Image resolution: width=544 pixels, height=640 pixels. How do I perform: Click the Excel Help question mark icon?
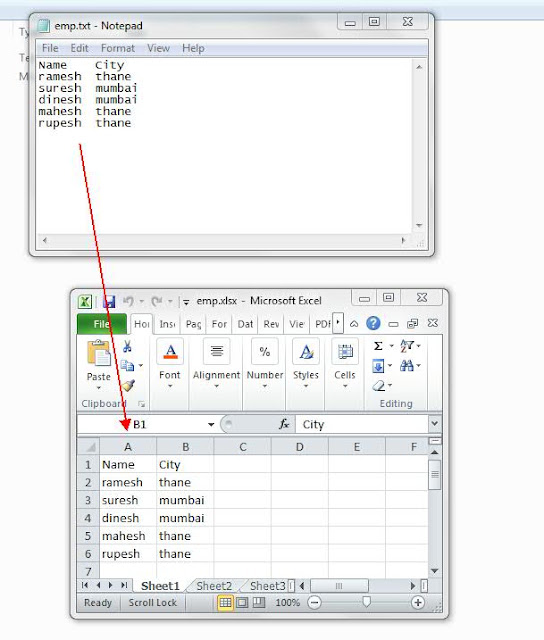coord(373,323)
